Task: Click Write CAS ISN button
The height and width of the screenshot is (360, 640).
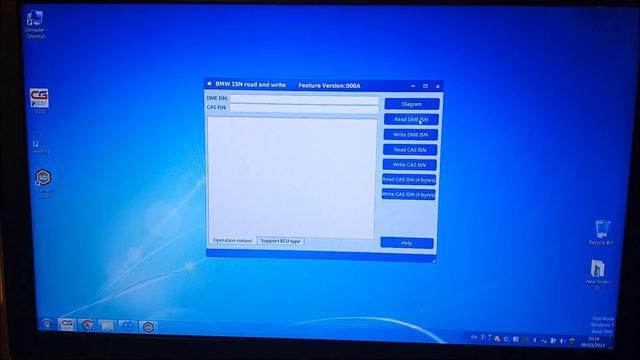Action: pyautogui.click(x=409, y=165)
